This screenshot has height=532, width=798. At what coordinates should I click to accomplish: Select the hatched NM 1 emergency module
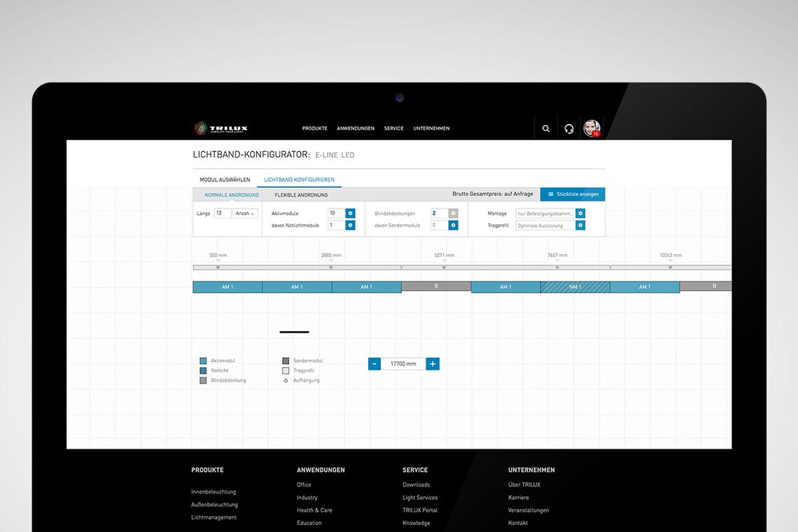[575, 287]
